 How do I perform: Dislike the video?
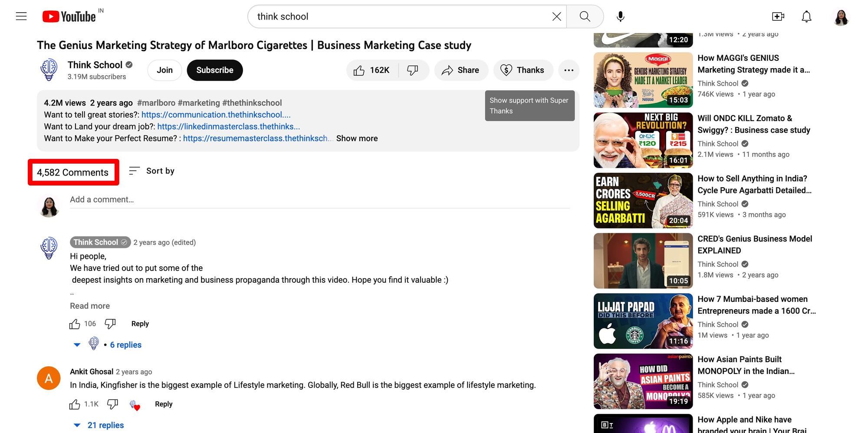click(413, 70)
